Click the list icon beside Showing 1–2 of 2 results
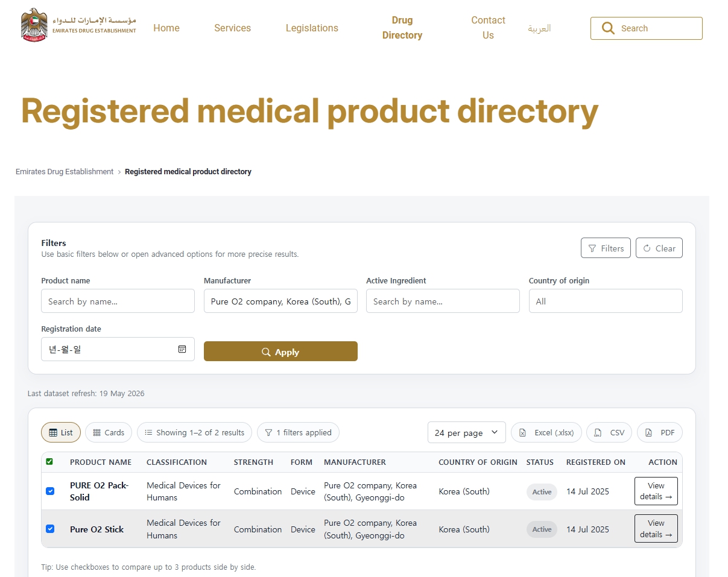 (148, 432)
